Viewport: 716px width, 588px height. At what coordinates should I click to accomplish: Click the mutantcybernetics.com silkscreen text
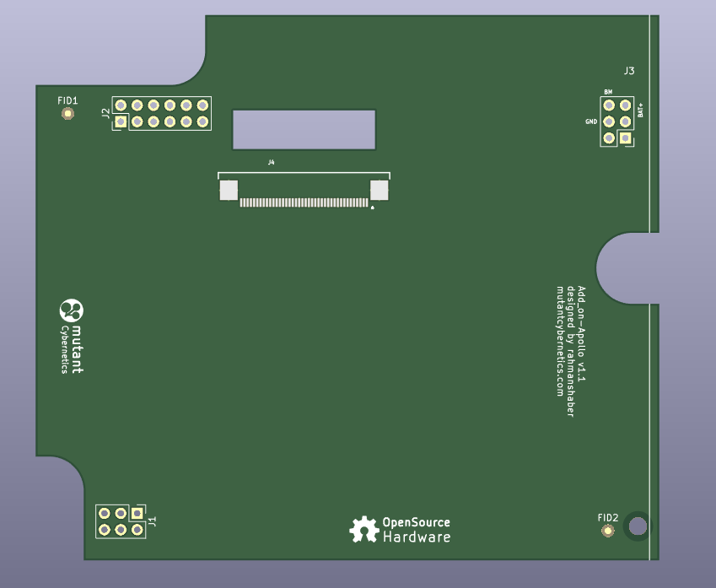[559, 340]
